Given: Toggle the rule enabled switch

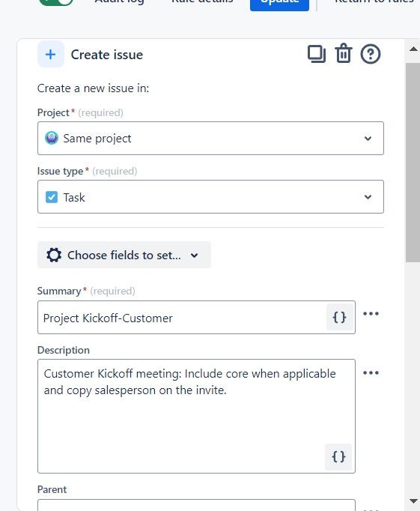Looking at the screenshot, I should [x=56, y=1].
